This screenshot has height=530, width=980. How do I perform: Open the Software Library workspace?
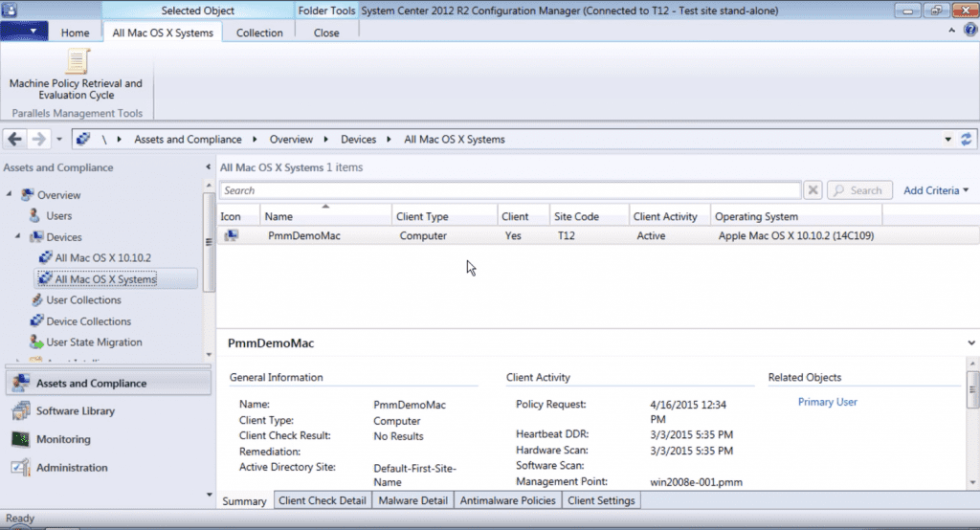point(109,410)
